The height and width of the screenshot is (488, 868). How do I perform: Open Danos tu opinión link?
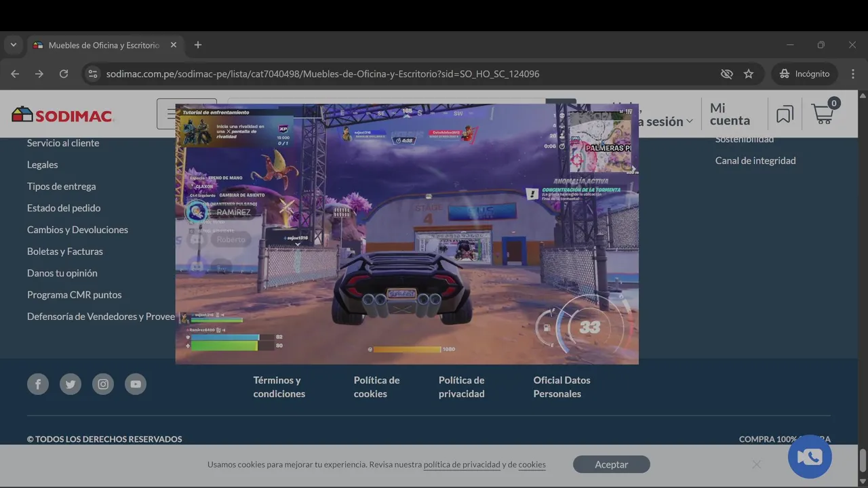click(62, 273)
